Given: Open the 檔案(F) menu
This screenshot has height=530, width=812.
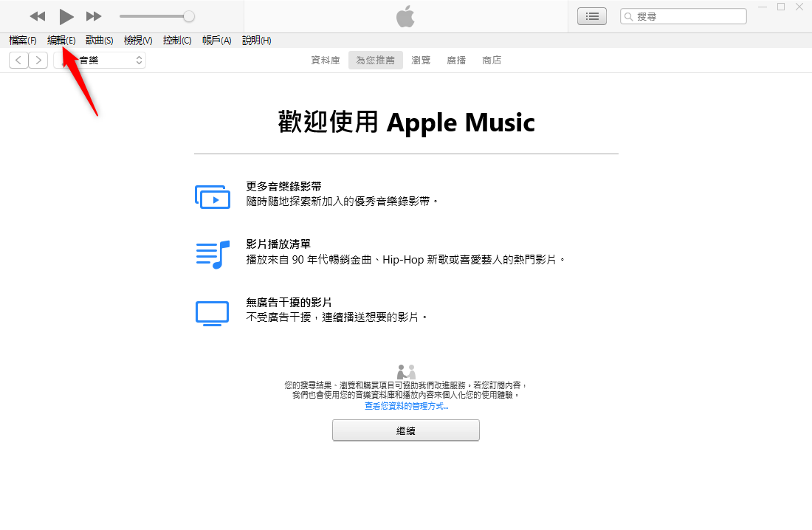Looking at the screenshot, I should point(23,41).
